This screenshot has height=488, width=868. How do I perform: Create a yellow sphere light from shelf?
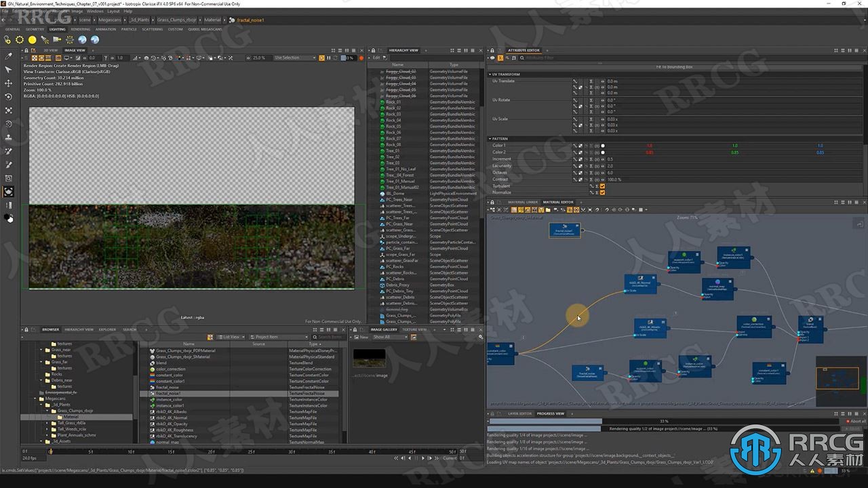32,40
